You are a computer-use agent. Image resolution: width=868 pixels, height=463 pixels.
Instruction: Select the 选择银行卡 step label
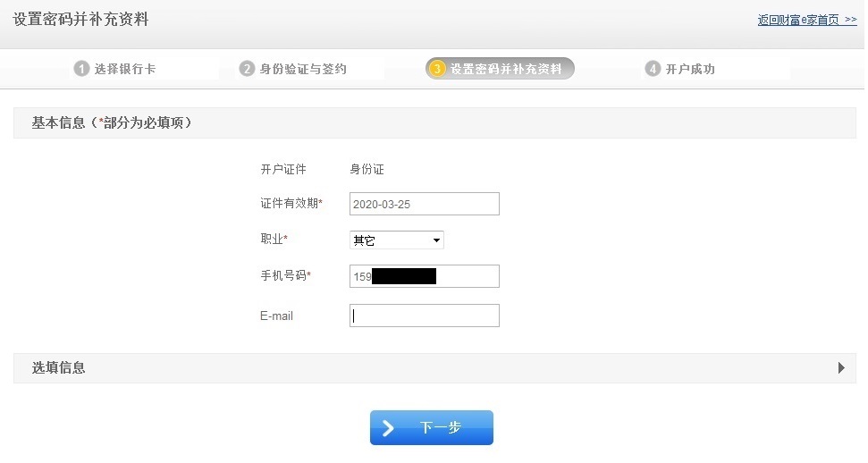pyautogui.click(x=125, y=69)
